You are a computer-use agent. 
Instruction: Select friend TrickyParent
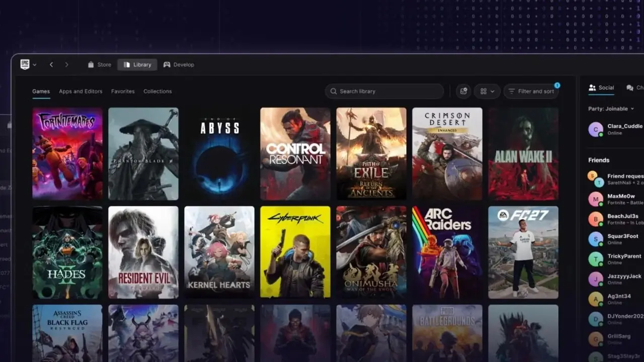click(x=616, y=259)
